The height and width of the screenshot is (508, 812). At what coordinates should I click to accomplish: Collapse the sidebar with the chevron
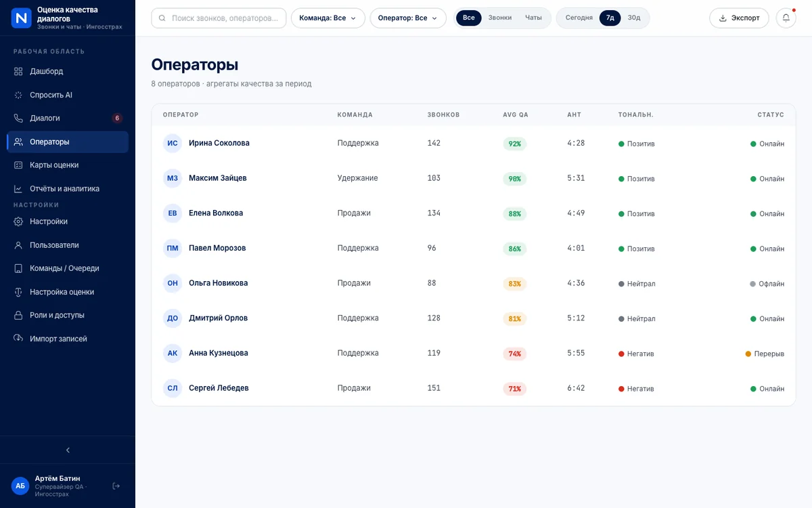[68, 450]
